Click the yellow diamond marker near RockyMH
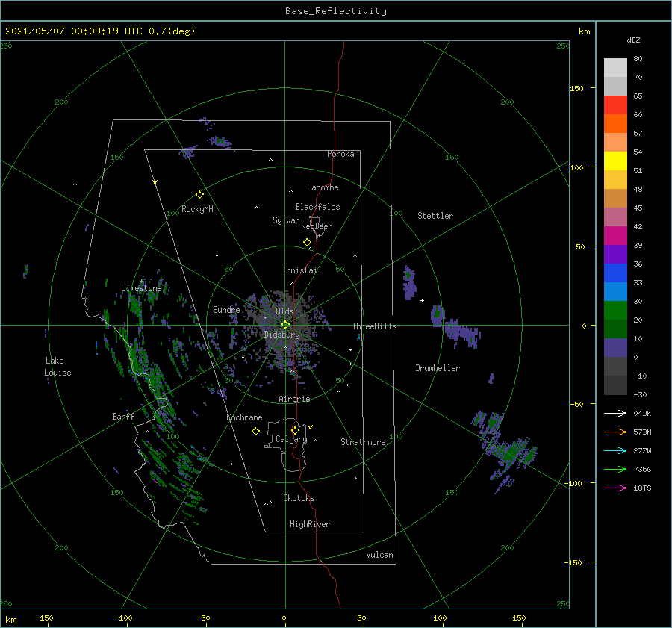 click(199, 195)
